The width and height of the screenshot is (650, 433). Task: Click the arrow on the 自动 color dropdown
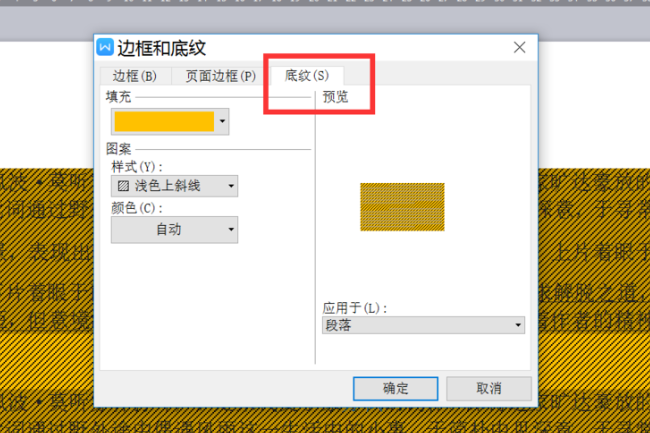[231, 230]
